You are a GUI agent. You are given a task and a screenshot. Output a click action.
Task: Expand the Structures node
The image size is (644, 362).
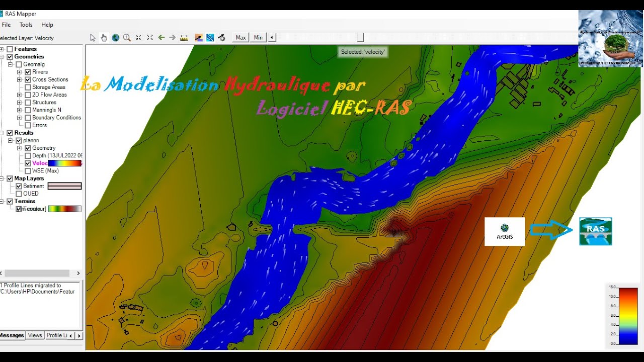(19, 102)
